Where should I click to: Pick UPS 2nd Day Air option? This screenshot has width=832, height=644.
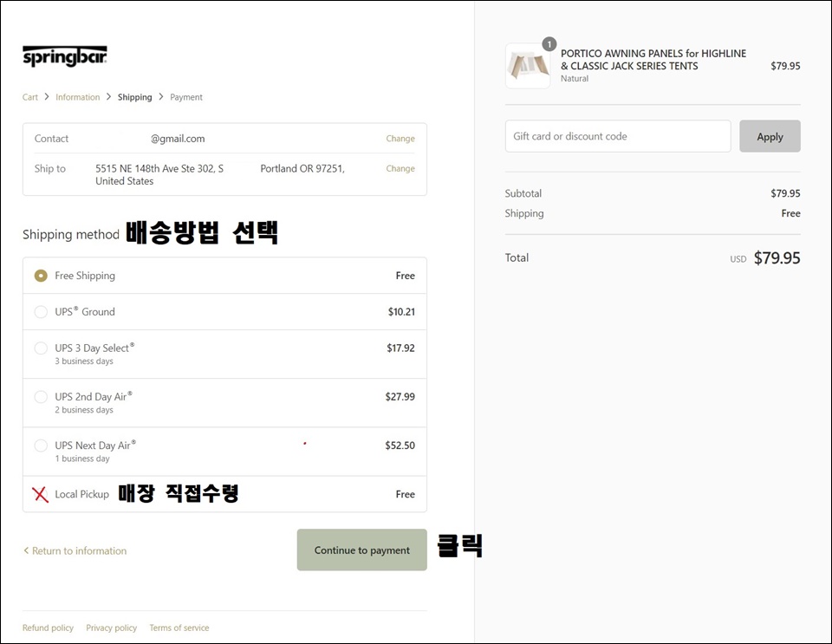click(x=41, y=397)
